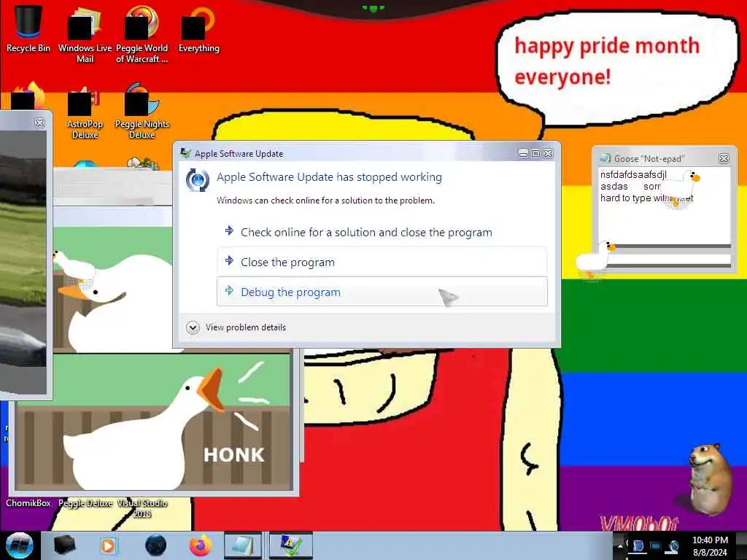Viewport: 747px width, 560px height.
Task: Click the Firefox desktop icon on second row
Action: [28, 96]
